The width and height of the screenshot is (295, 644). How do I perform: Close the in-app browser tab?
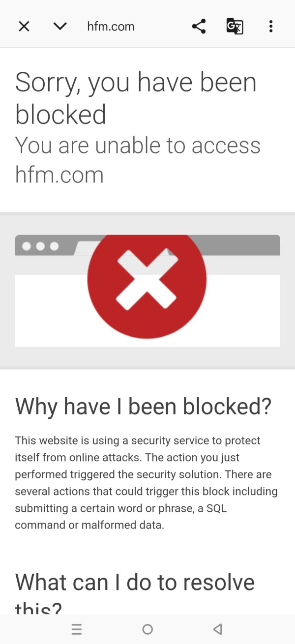tap(24, 26)
